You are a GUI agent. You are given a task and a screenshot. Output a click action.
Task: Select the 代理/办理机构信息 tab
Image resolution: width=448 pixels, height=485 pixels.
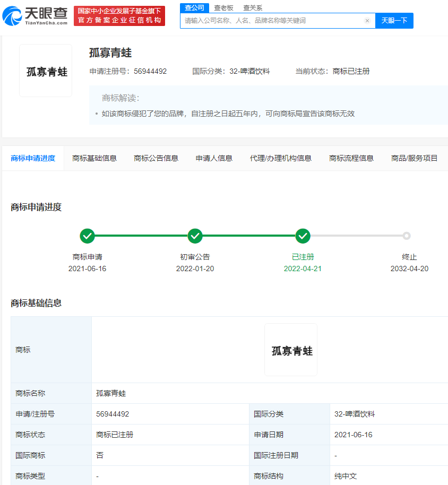280,158
